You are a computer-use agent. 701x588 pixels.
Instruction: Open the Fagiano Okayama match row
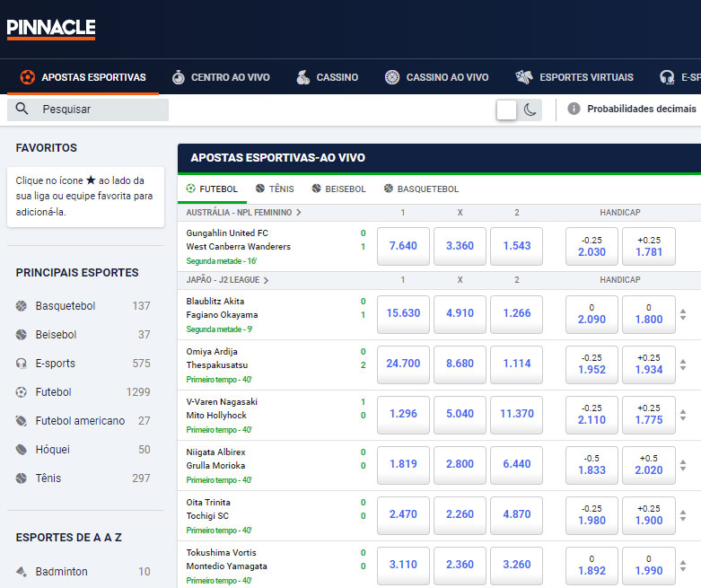coord(222,315)
